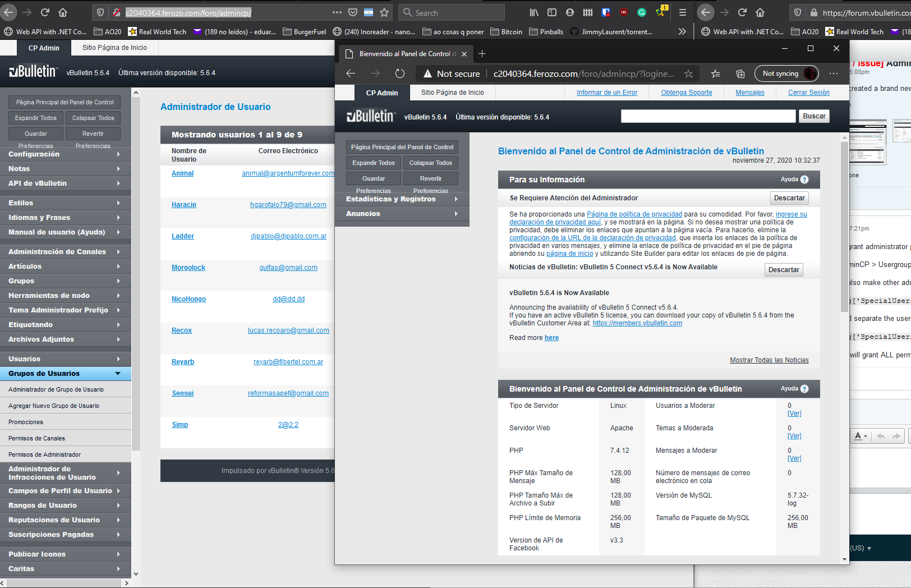Open a new tab in Edge

pyautogui.click(x=482, y=54)
